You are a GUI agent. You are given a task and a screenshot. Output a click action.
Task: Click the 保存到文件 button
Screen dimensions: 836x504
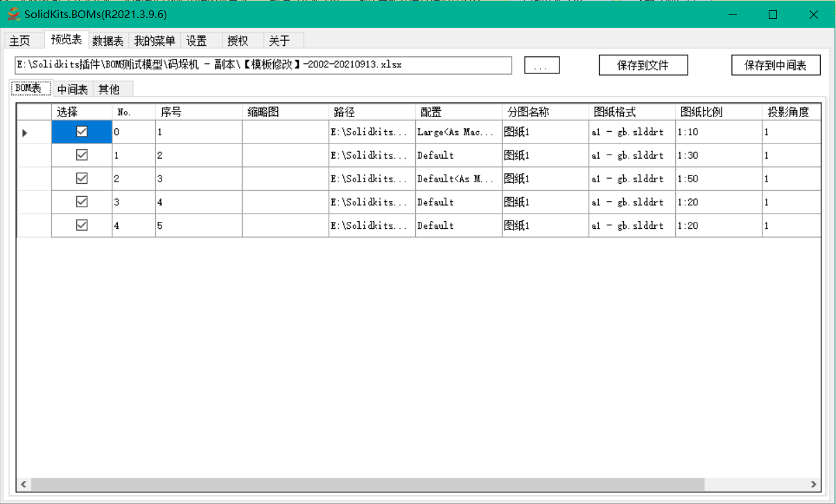tap(642, 64)
